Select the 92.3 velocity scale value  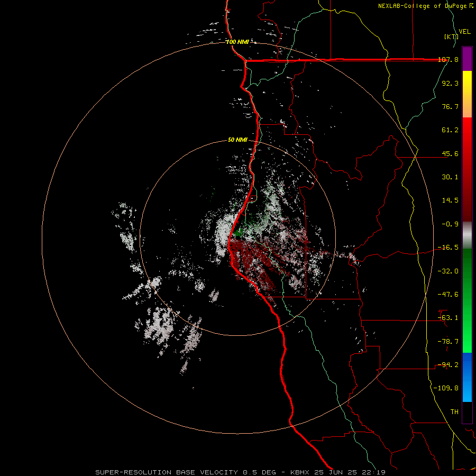pos(450,83)
